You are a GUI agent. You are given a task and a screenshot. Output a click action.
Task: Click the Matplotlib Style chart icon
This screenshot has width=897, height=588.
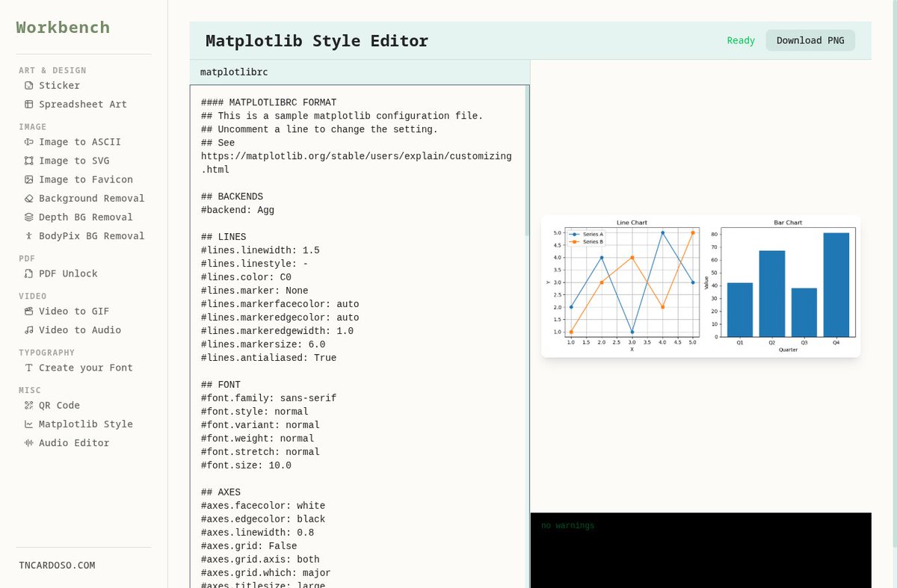click(x=28, y=424)
